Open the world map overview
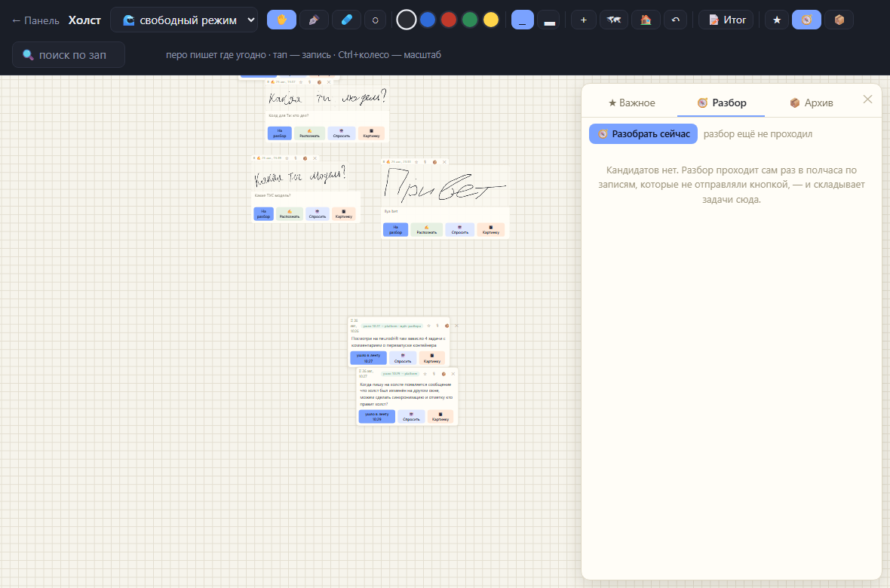 point(614,20)
